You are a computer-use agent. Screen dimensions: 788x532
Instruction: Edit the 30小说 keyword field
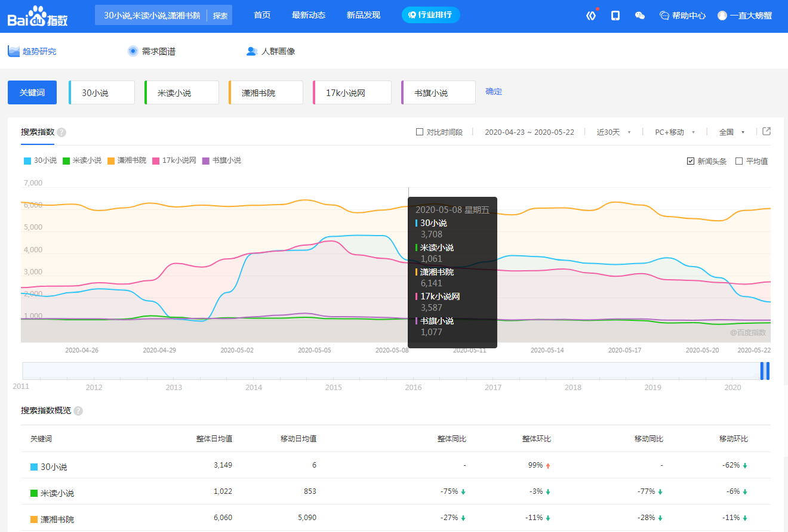coord(101,92)
